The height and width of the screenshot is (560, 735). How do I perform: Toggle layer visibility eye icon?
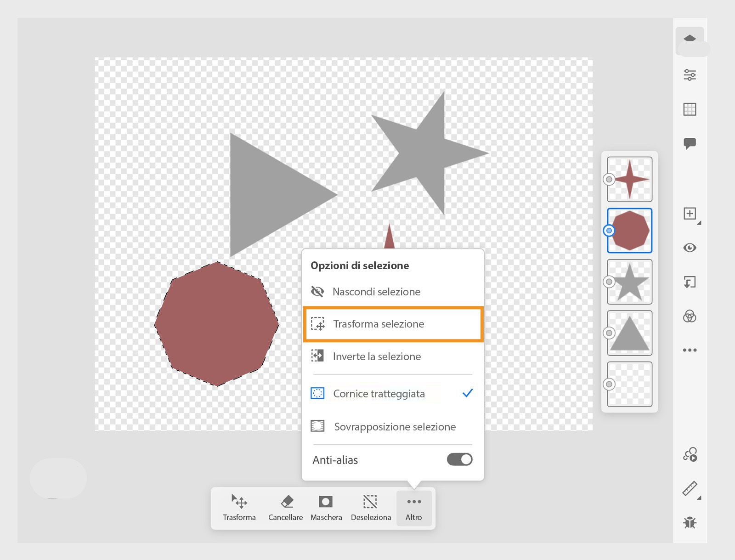690,248
